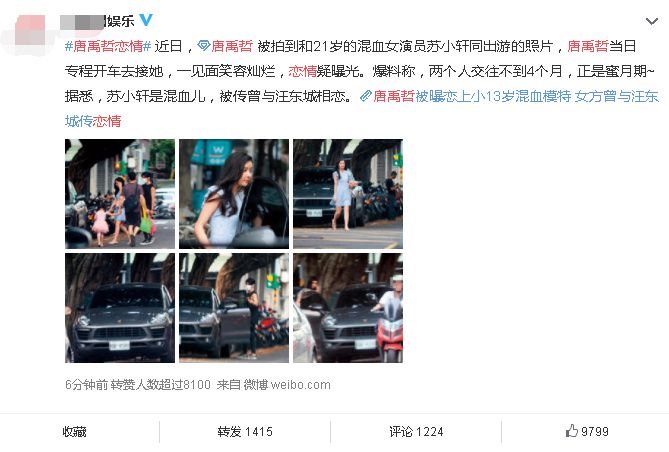Image resolution: width=669 pixels, height=452 pixels.
Task: Click the 微博 weibo.com source link
Action: point(287,385)
